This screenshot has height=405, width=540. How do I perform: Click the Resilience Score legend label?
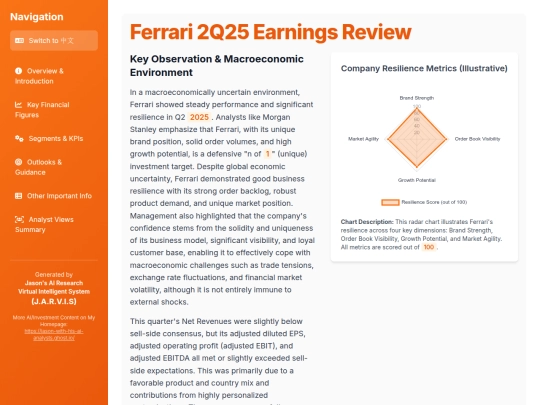point(434,202)
